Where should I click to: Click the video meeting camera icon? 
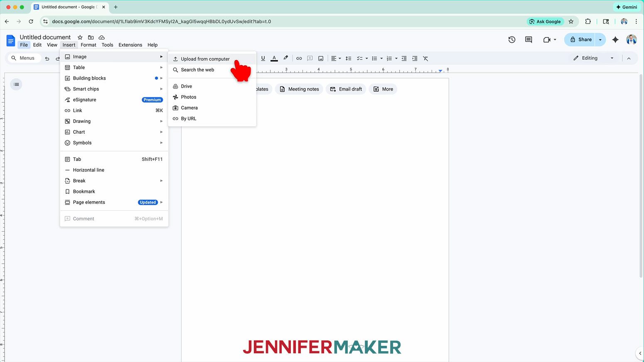[x=547, y=39]
